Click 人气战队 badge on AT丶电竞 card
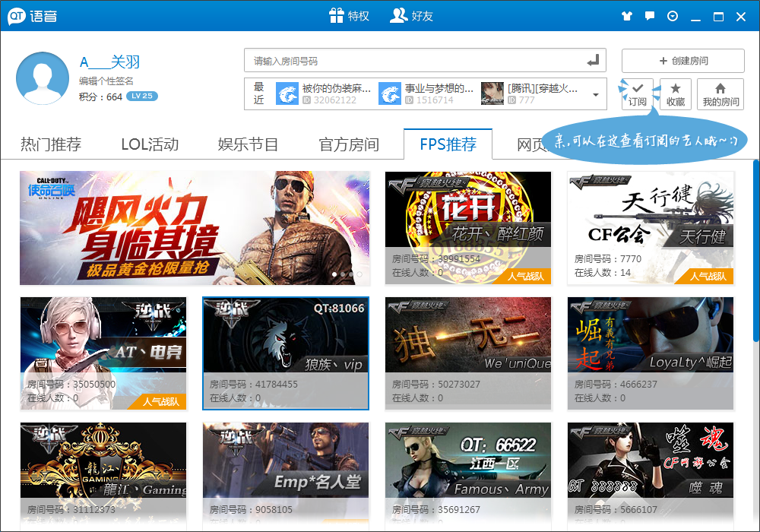The width and height of the screenshot is (760, 532). click(x=158, y=402)
